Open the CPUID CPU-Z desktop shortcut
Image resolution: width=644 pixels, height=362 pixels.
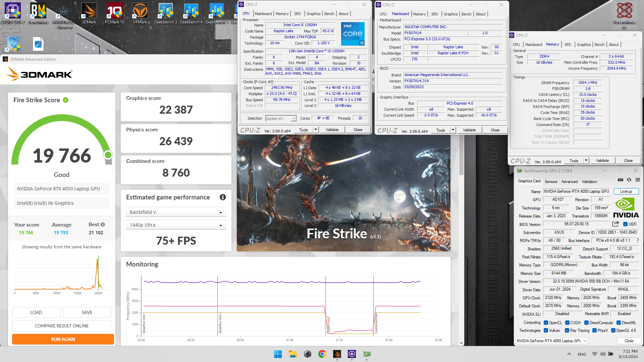13,13
